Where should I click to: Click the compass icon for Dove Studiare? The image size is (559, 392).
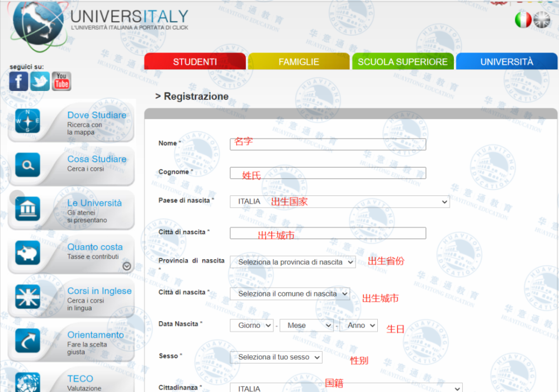[x=27, y=121]
